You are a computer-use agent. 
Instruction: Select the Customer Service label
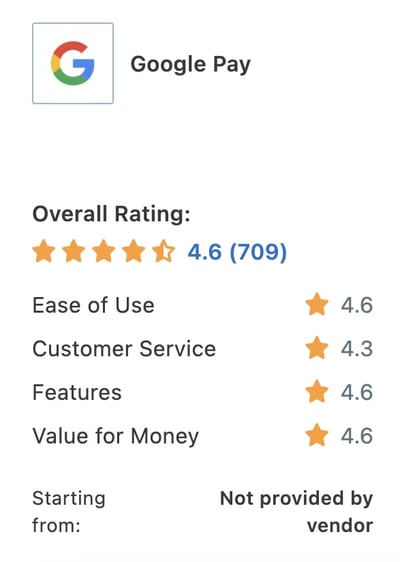(x=124, y=349)
